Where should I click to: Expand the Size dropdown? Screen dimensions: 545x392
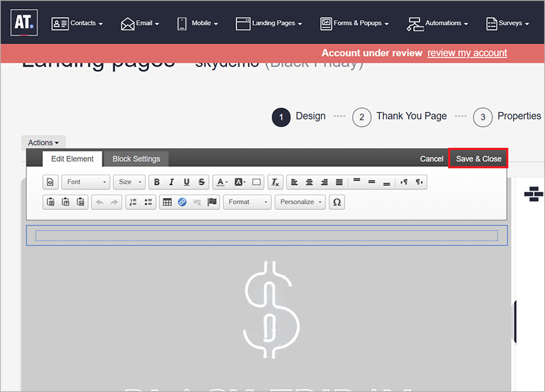pos(130,182)
